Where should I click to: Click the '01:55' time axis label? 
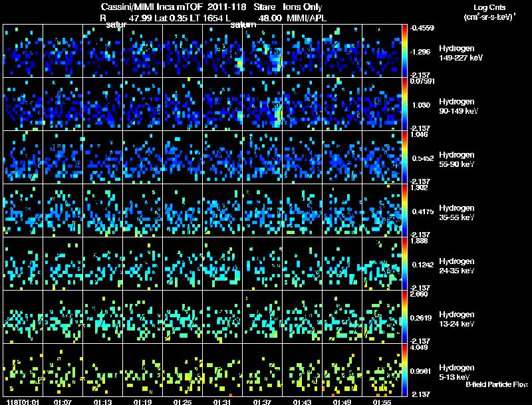[x=382, y=402]
